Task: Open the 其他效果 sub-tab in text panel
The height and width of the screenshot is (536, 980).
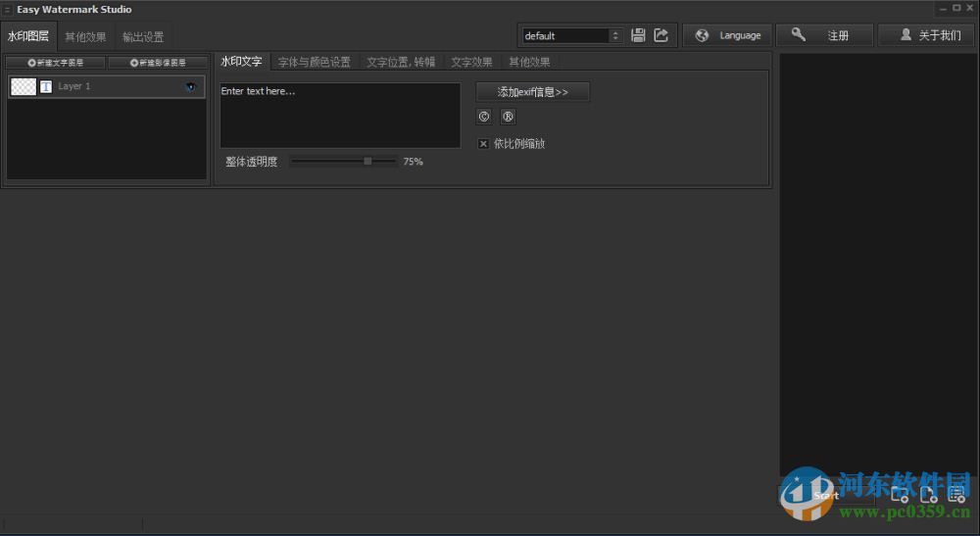Action: tap(529, 63)
